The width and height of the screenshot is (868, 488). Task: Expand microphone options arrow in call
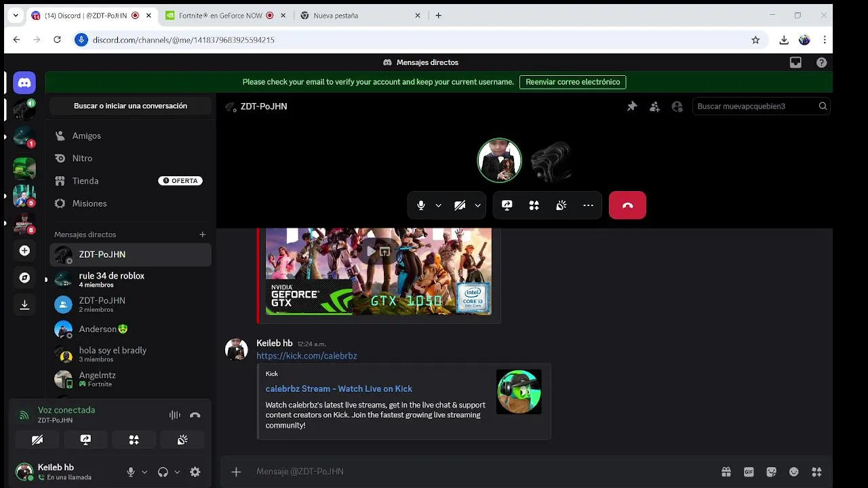[x=439, y=205]
